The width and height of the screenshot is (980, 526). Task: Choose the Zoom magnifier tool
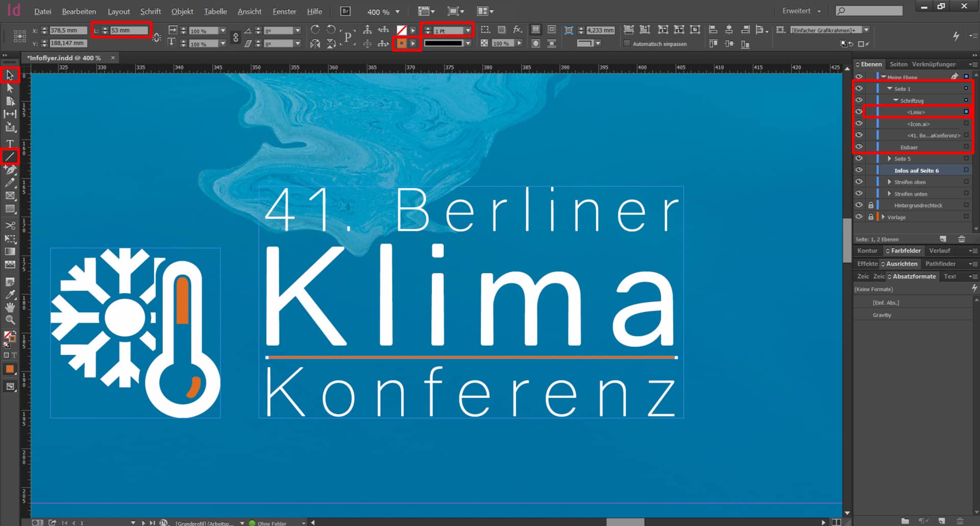[x=10, y=320]
